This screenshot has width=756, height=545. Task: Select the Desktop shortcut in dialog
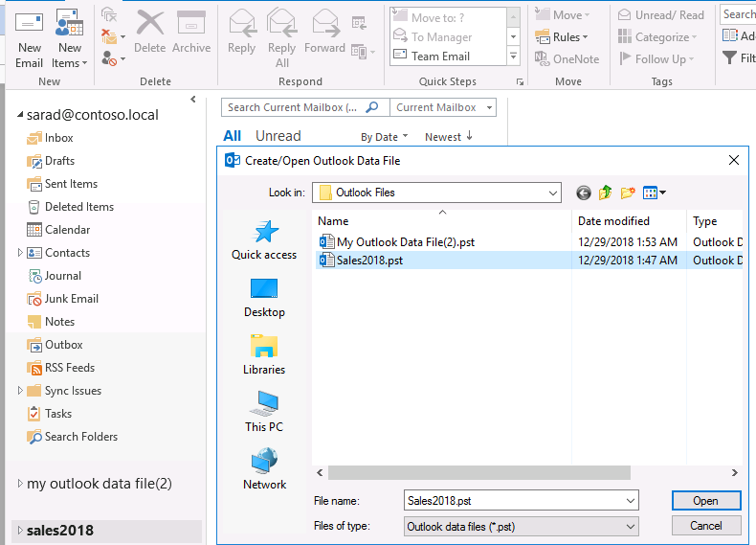[264, 298]
